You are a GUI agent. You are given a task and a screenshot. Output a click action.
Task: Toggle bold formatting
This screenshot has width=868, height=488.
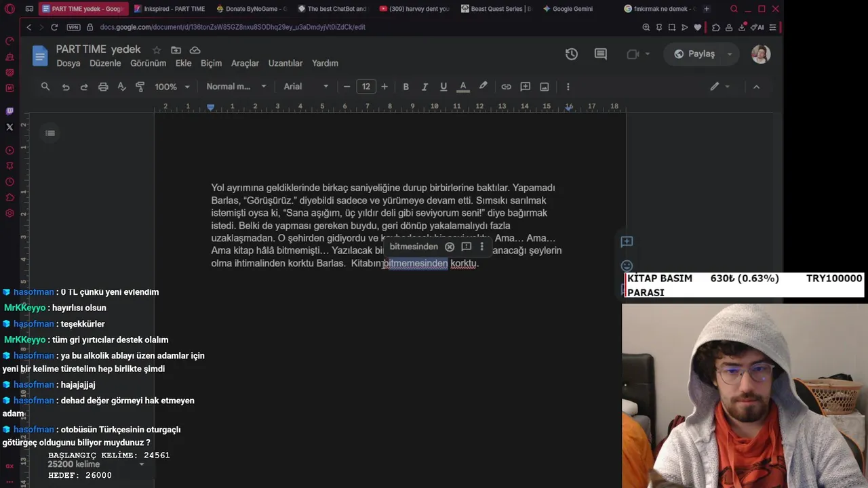click(406, 87)
